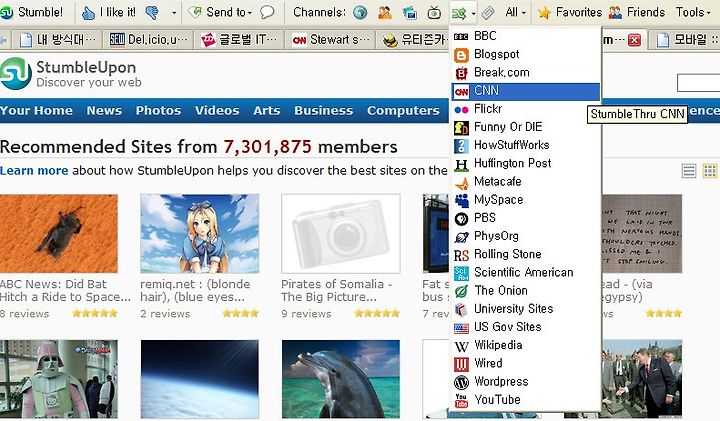Screen dimensions: 720x421
Task: Choose PBS menu entry
Action: pyautogui.click(x=526, y=218)
